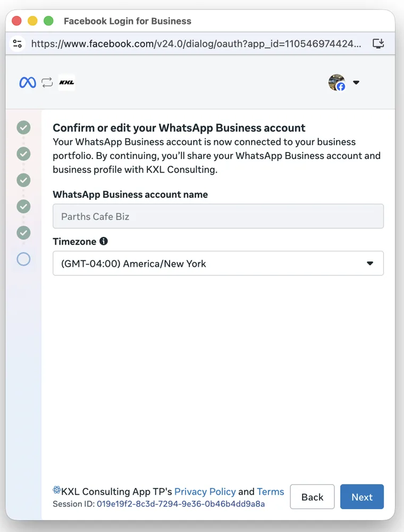Click the empty current step circle
The width and height of the screenshot is (404, 532).
click(x=23, y=259)
